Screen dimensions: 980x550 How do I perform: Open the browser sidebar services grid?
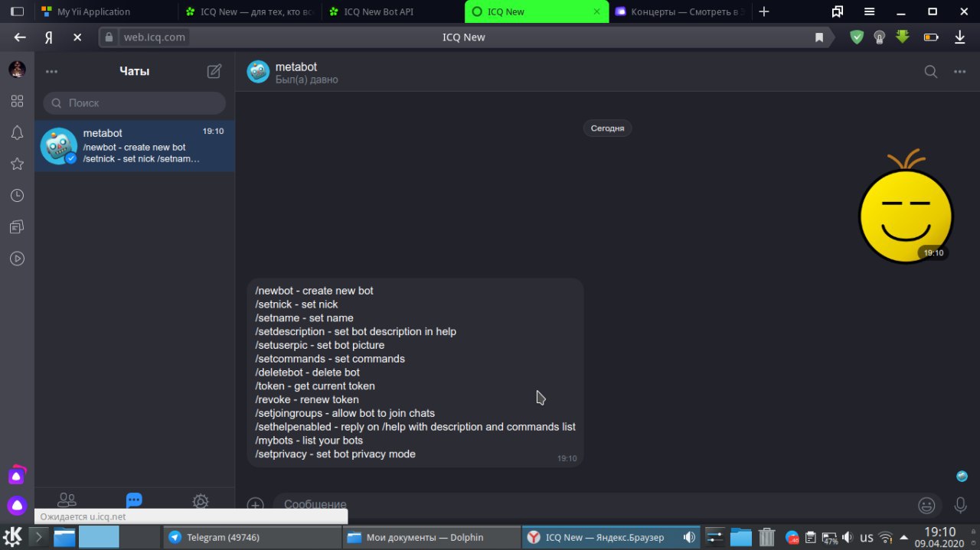[x=17, y=101]
